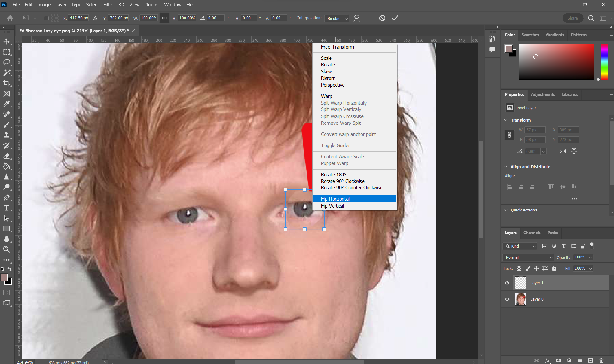Click the warp mode switch icon
Image resolution: width=614 pixels, height=364 pixels.
[x=357, y=18]
